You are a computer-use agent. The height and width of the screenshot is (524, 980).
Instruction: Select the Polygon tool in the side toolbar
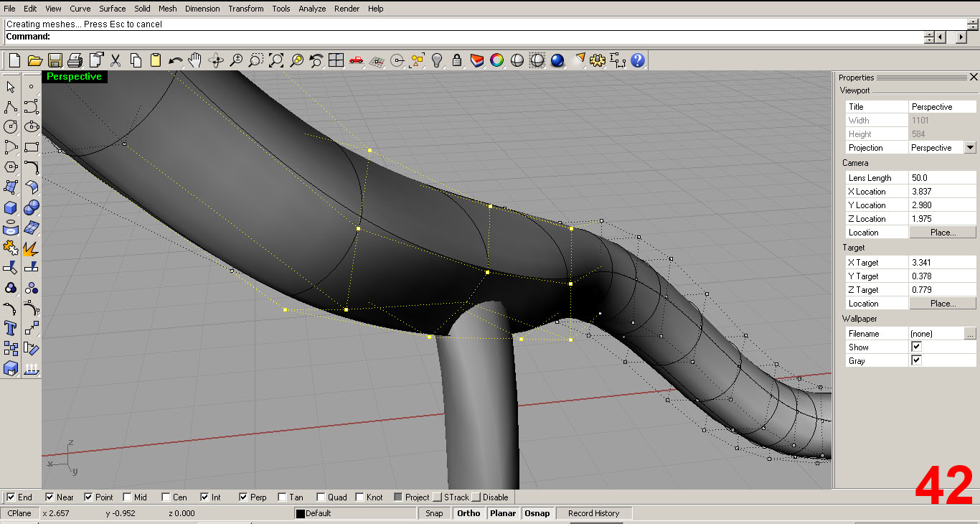tap(11, 167)
